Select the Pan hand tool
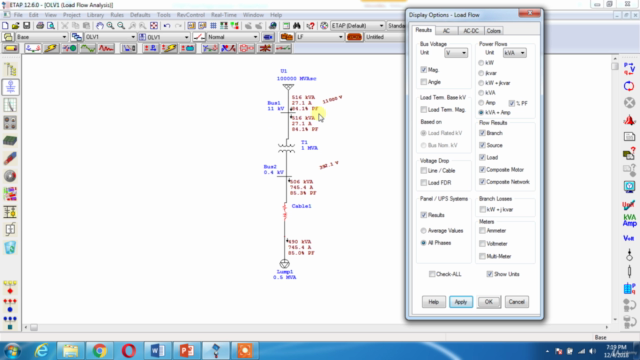This screenshot has height=360, width=640. click(x=100, y=26)
